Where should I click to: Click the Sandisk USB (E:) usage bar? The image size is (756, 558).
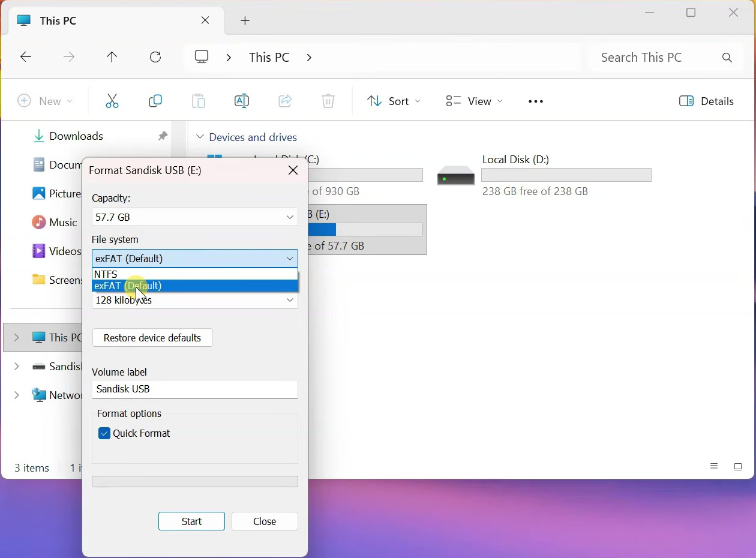click(365, 230)
